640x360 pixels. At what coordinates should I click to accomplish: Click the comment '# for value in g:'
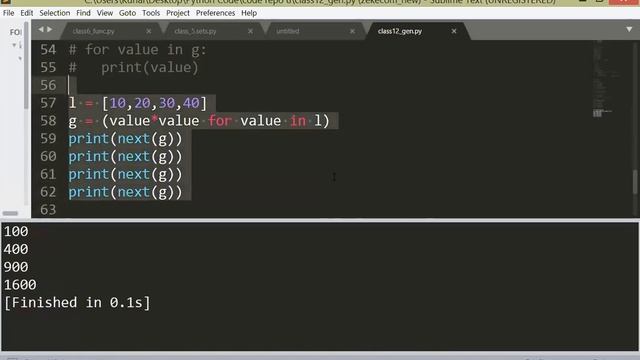coord(138,50)
